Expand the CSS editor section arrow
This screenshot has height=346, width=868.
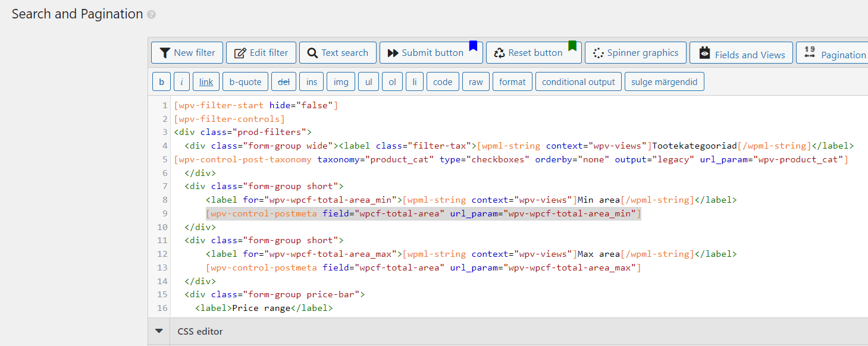pos(159,331)
